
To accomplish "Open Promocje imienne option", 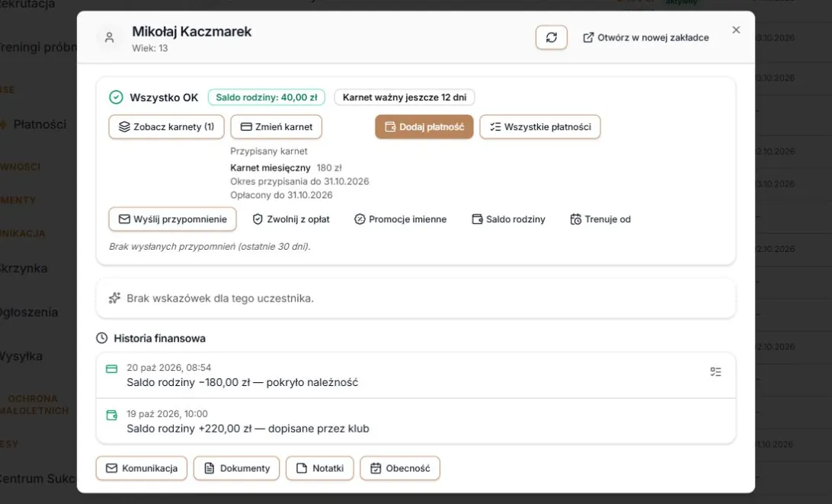I will [x=401, y=219].
